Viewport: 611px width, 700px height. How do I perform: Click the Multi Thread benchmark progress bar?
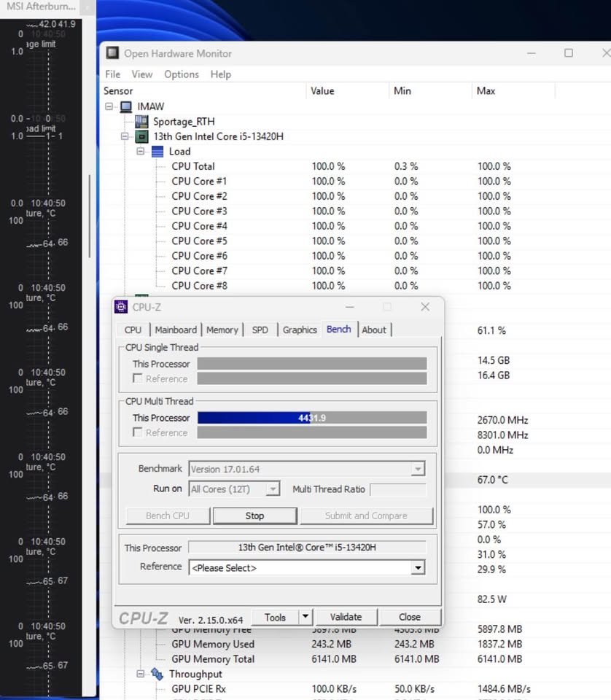tap(312, 417)
